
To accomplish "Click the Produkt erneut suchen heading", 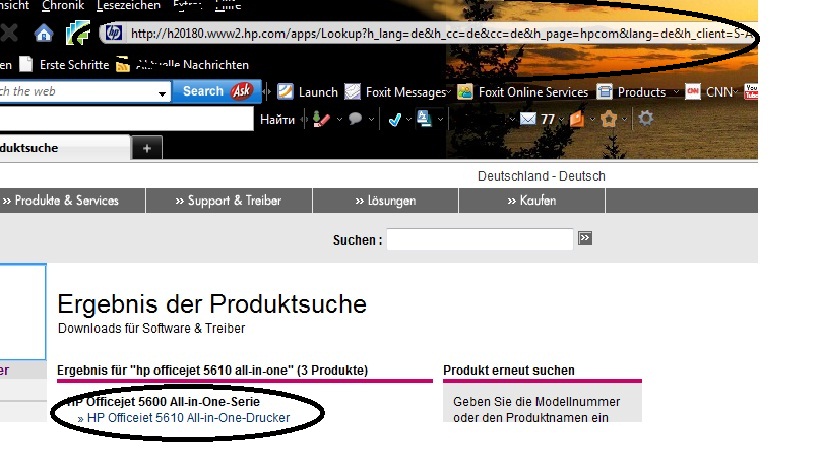I will click(x=509, y=370).
